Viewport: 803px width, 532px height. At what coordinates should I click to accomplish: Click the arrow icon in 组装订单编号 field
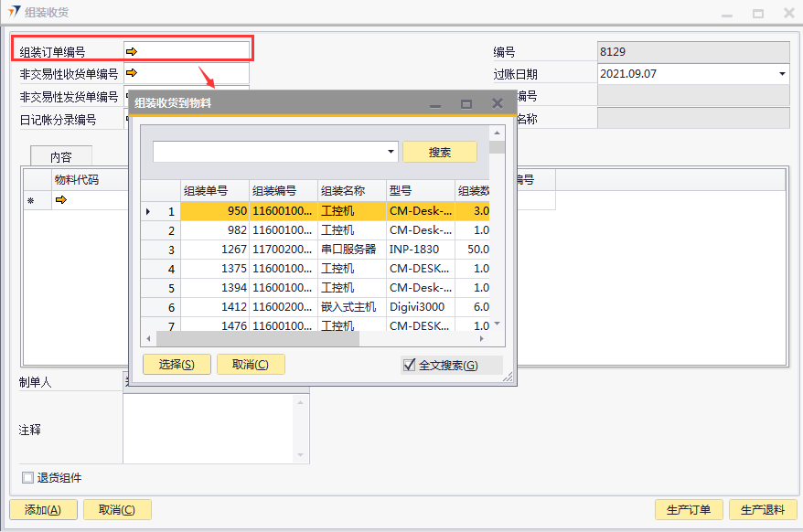click(x=132, y=51)
